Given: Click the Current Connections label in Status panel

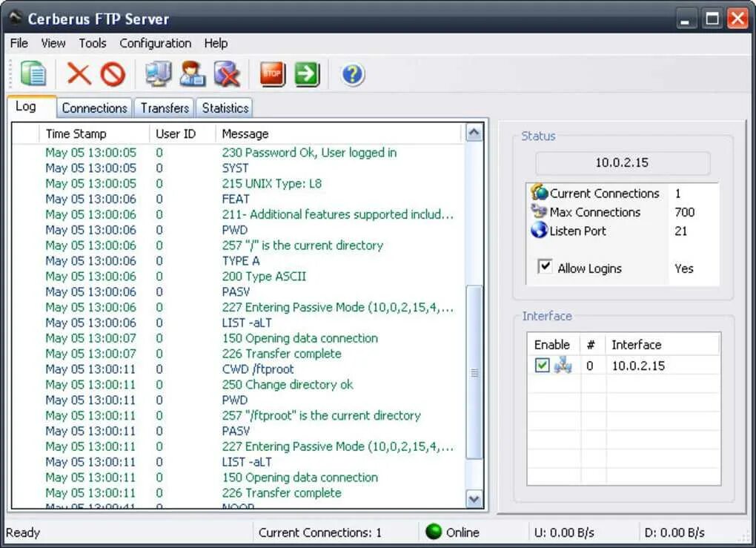Looking at the screenshot, I should point(604,193).
